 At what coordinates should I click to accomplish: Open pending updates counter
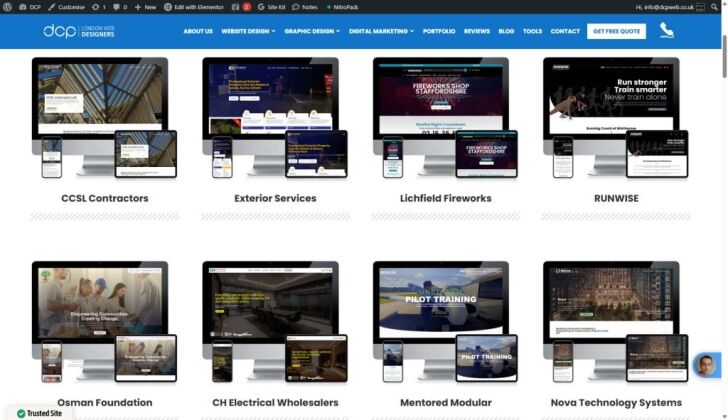(x=98, y=7)
